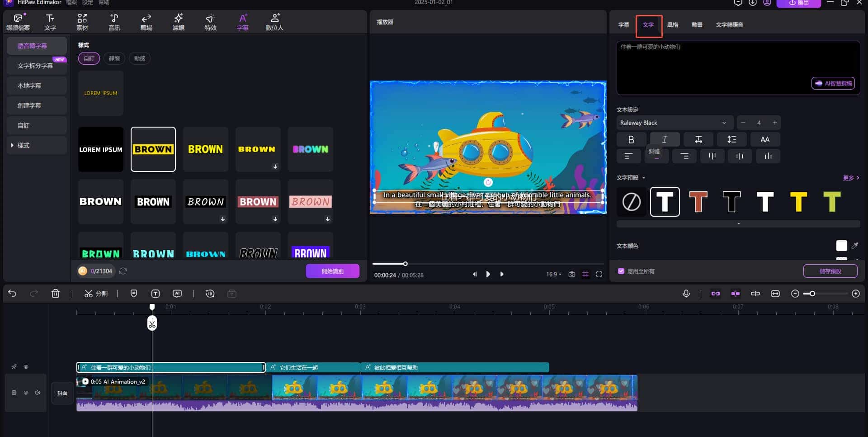Viewport: 868px width, 437px height.
Task: Open the 濾鏡 (Filters) panel
Action: [x=179, y=21]
